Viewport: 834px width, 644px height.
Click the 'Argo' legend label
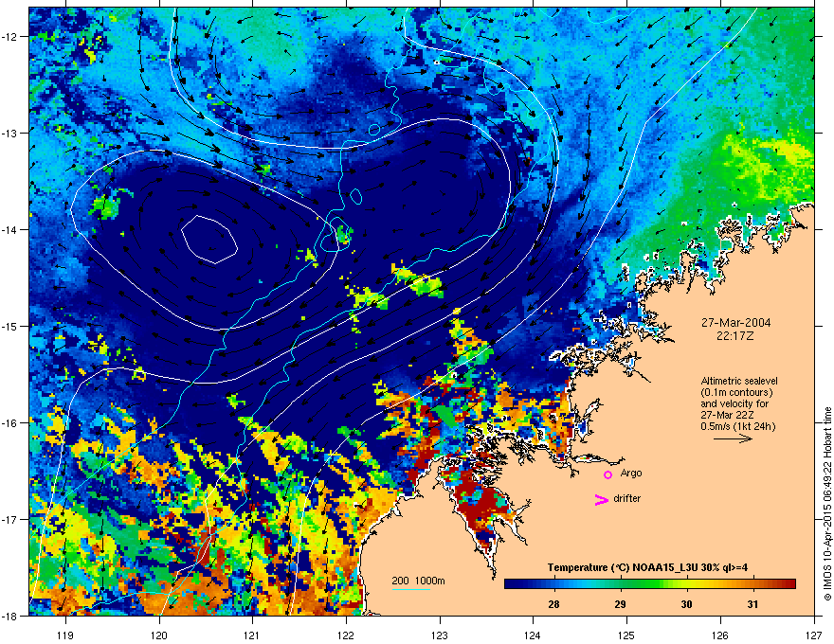click(x=631, y=473)
